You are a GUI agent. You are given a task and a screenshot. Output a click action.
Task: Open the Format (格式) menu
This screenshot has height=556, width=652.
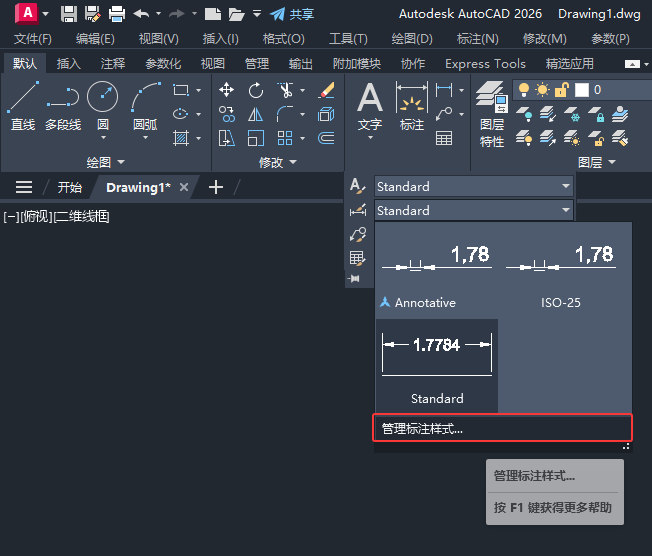pos(284,39)
